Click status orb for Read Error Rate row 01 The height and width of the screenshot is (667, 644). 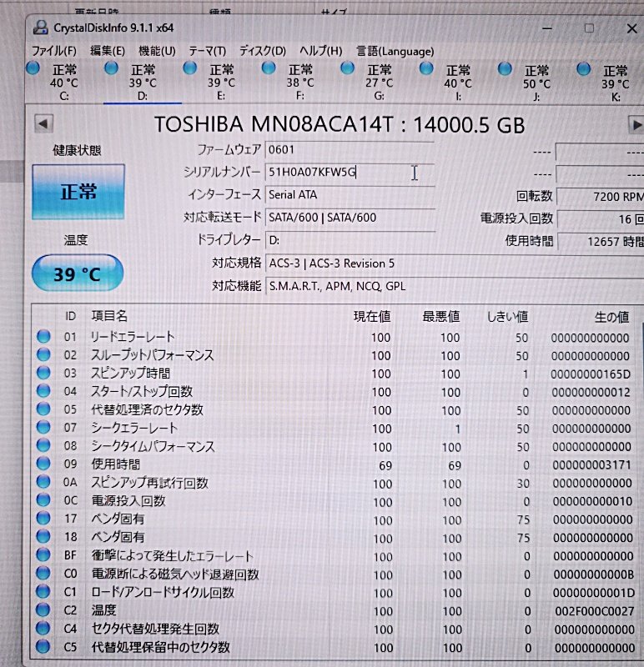[x=43, y=337]
